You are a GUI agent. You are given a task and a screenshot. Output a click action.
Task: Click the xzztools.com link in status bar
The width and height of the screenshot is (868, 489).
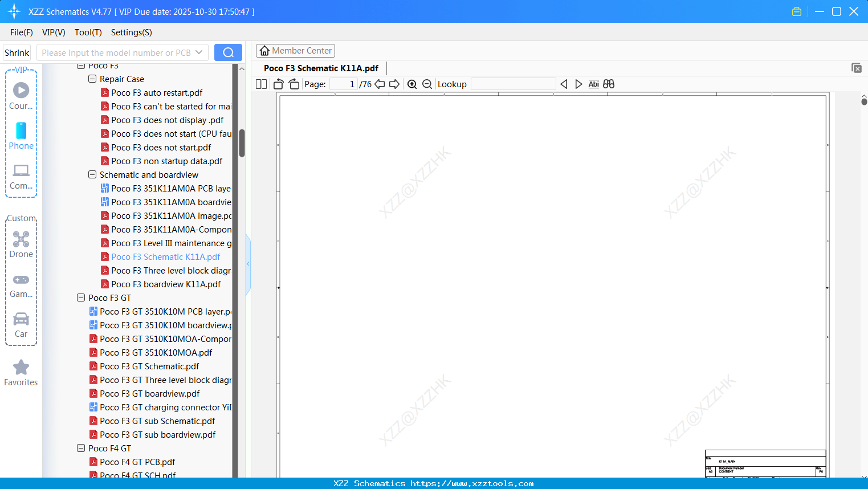coord(472,483)
